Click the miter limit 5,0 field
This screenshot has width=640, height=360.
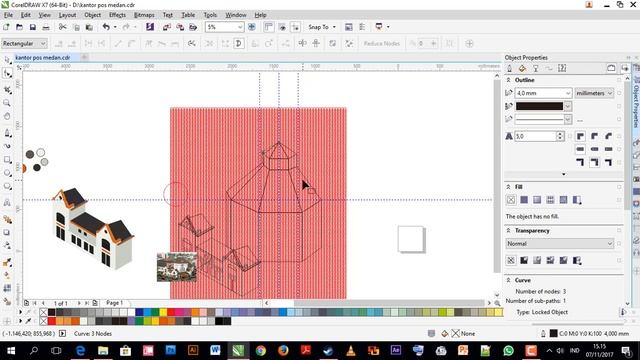[x=535, y=136]
